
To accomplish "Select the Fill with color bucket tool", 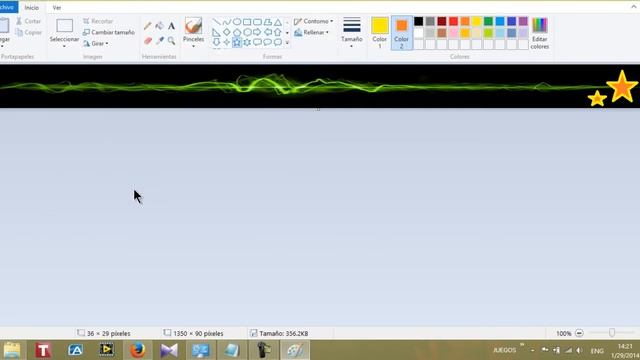I will pos(160,26).
